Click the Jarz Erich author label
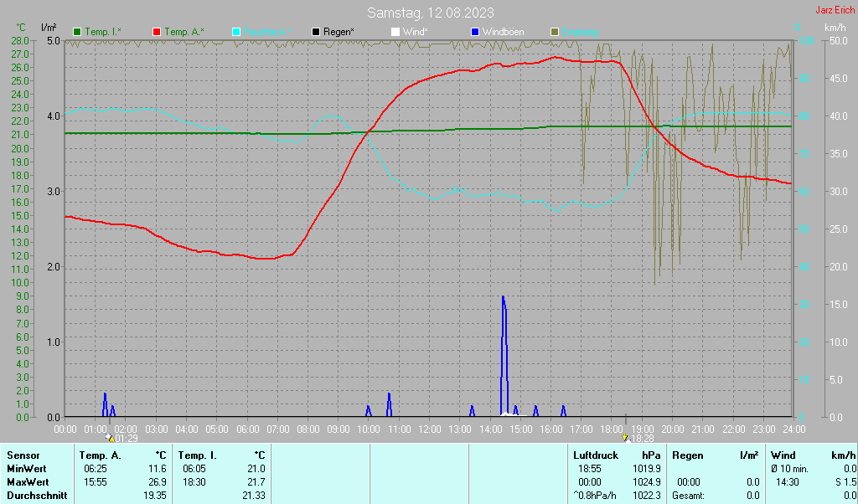The height and width of the screenshot is (504, 858). point(835,10)
